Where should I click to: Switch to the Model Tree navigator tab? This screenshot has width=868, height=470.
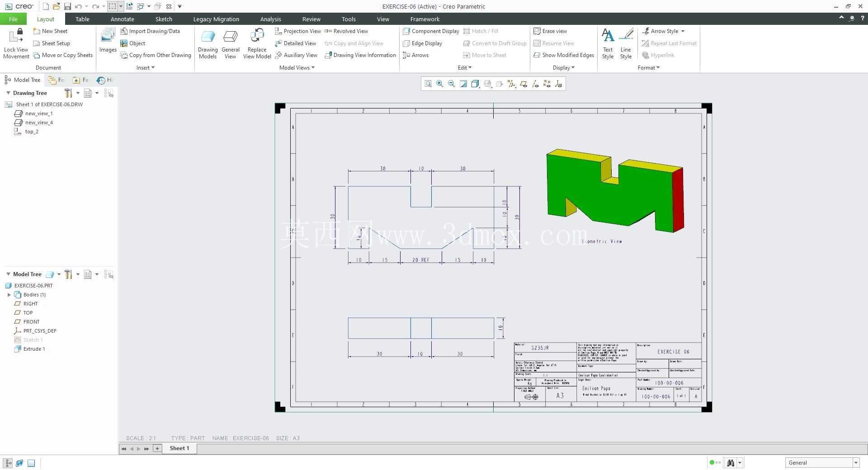(x=23, y=80)
